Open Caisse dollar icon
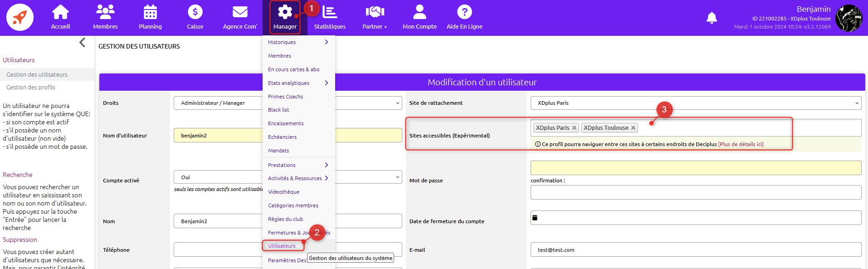 (x=195, y=12)
